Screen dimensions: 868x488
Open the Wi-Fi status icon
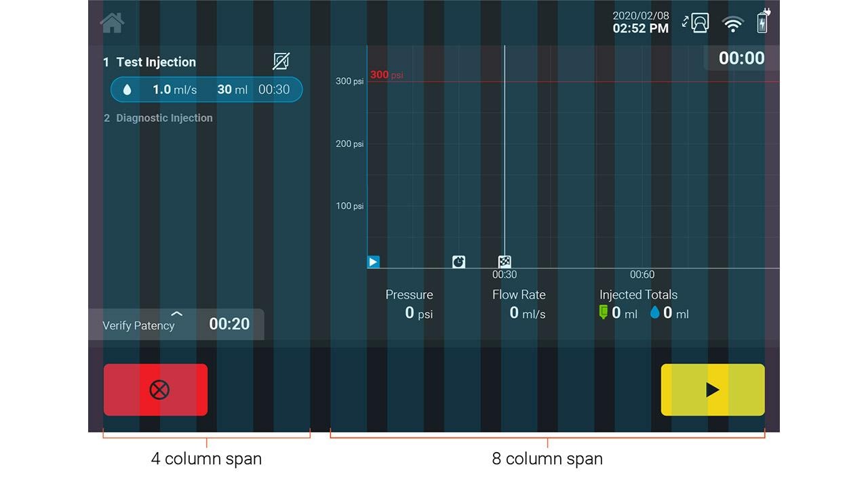[733, 24]
